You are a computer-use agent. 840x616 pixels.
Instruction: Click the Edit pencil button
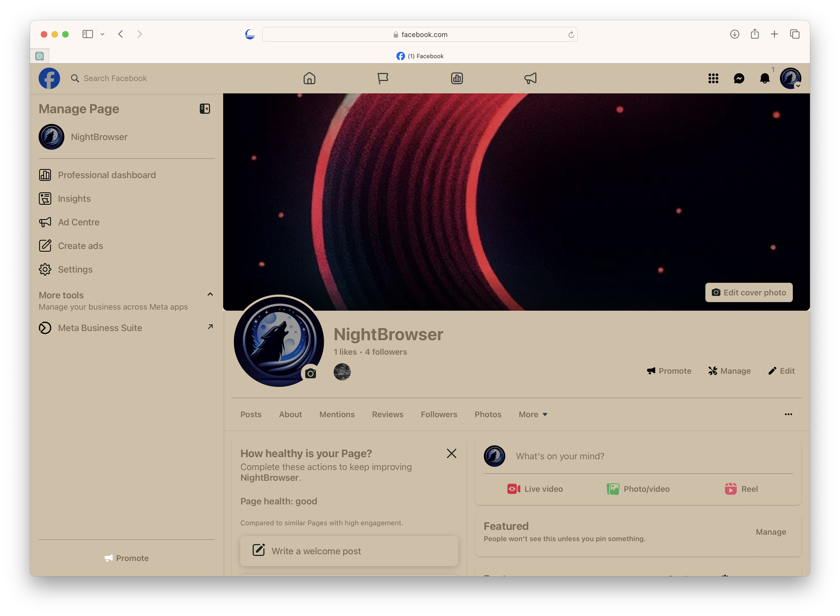(782, 371)
